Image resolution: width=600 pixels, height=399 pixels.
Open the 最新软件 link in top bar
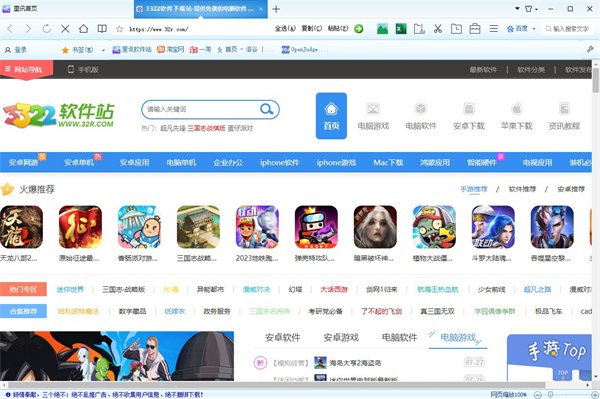click(483, 70)
